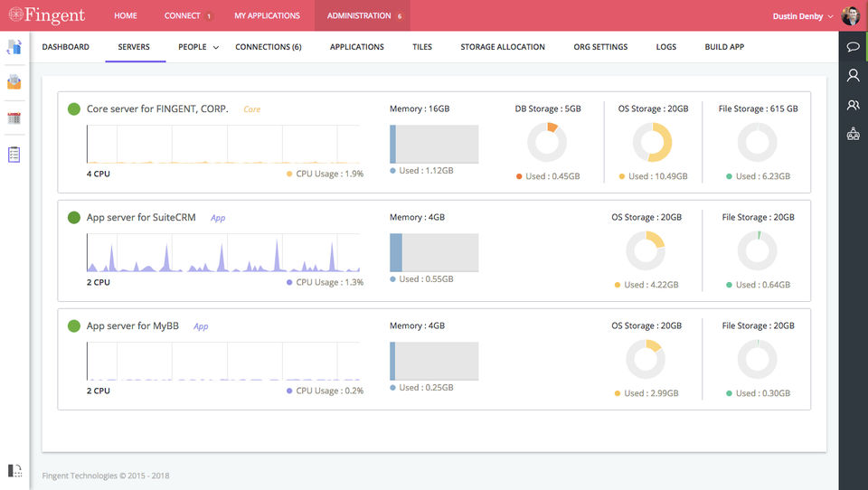The height and width of the screenshot is (490, 868).
Task: Click the bottom-left layout icon in sidebar
Action: (15, 471)
